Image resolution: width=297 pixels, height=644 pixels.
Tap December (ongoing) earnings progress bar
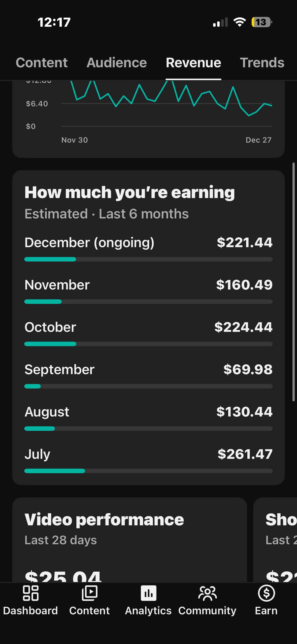click(x=148, y=259)
